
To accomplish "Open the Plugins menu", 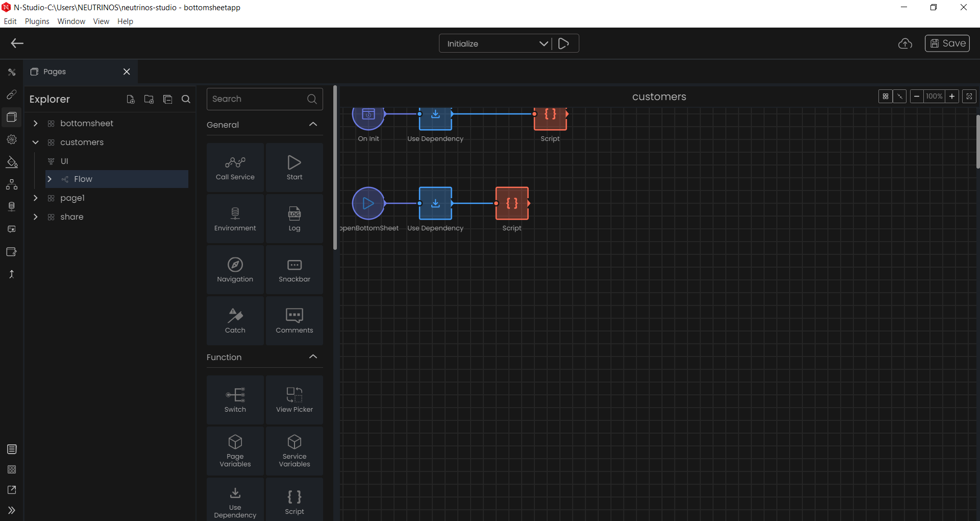I will click(x=37, y=21).
